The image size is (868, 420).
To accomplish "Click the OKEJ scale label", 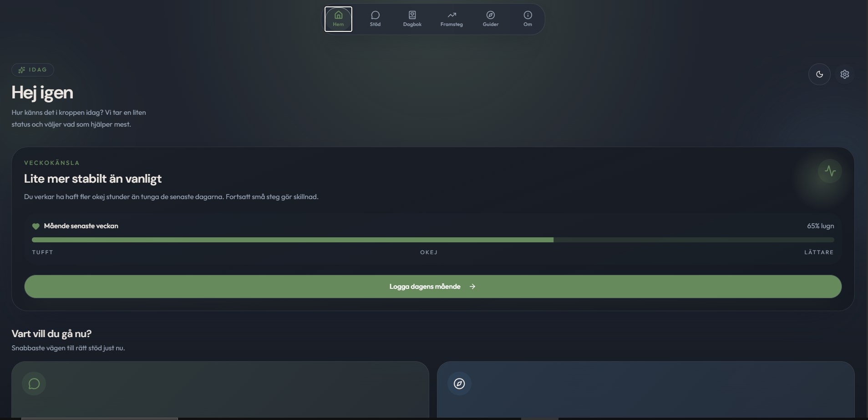I will tap(429, 252).
